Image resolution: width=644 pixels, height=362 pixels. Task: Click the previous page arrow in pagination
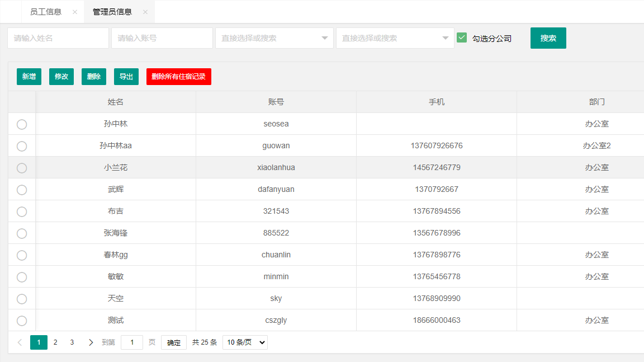click(x=20, y=342)
